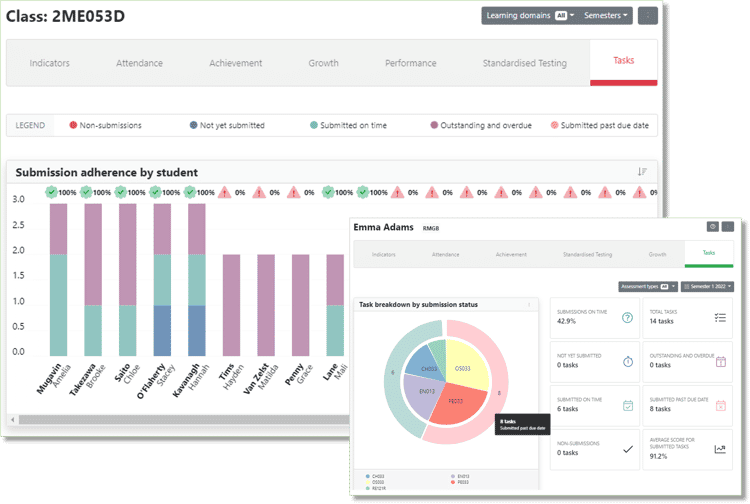Click the red warning triangle above Van Zelst Matilda
Image resolution: width=750 pixels, height=504 pixels.
click(x=259, y=193)
